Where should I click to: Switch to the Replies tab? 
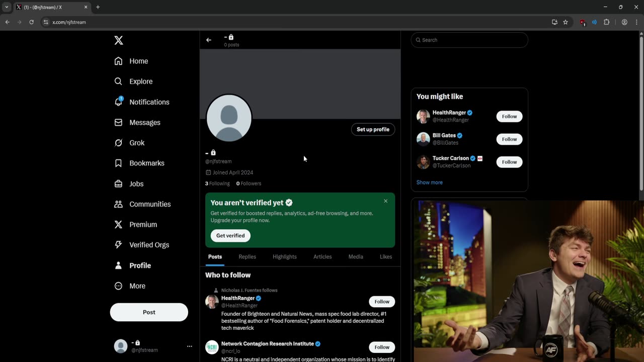(247, 257)
